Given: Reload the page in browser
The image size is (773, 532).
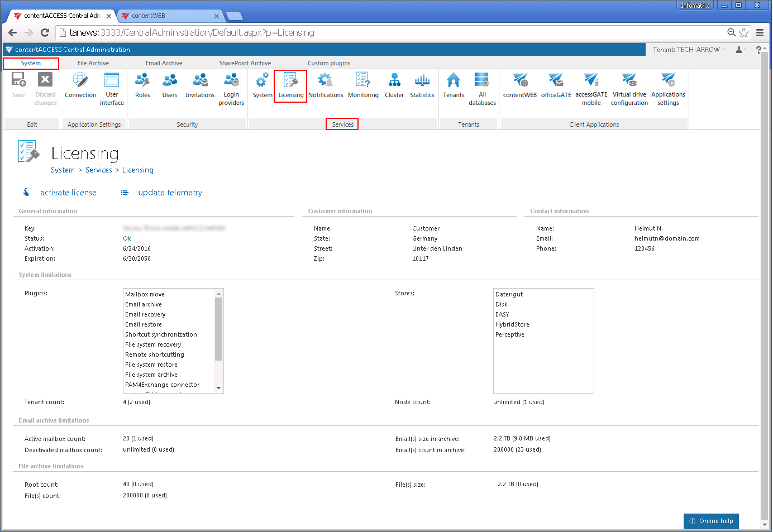Looking at the screenshot, I should [x=45, y=32].
